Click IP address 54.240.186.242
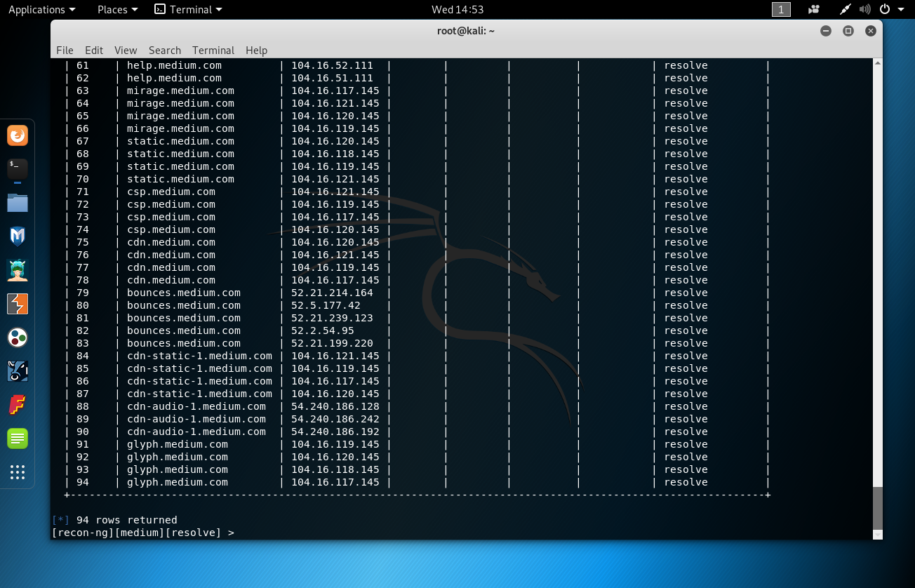The height and width of the screenshot is (588, 915). click(335, 419)
